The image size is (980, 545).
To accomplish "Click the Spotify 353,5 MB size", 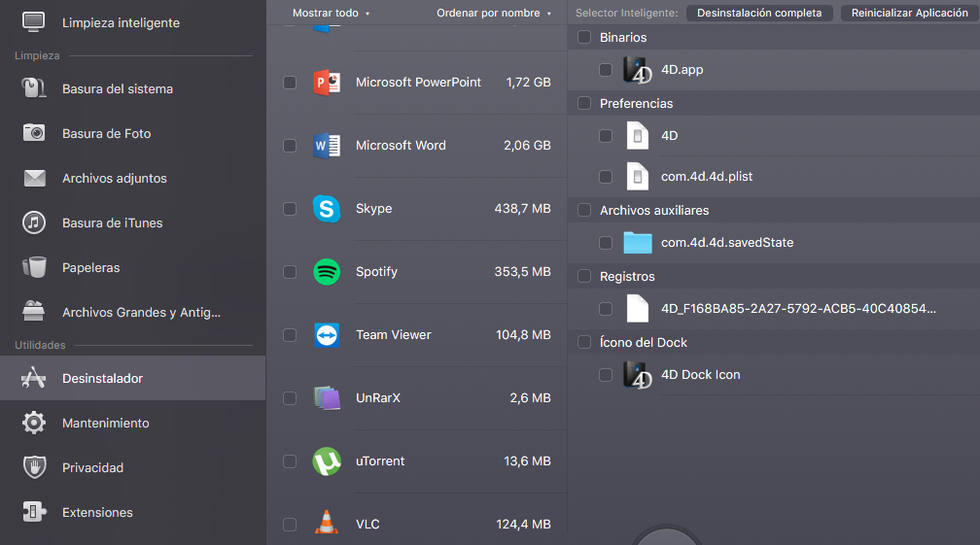I will (522, 272).
